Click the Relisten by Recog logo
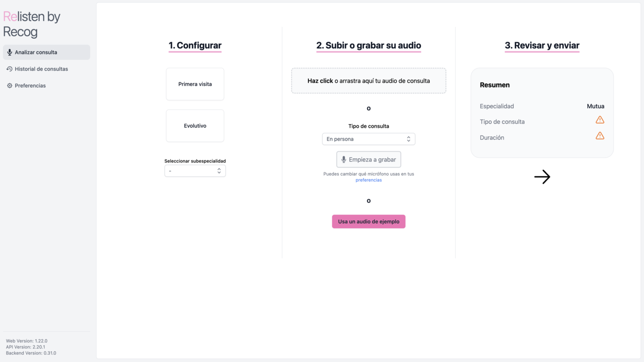The width and height of the screenshot is (644, 362). pyautogui.click(x=32, y=24)
